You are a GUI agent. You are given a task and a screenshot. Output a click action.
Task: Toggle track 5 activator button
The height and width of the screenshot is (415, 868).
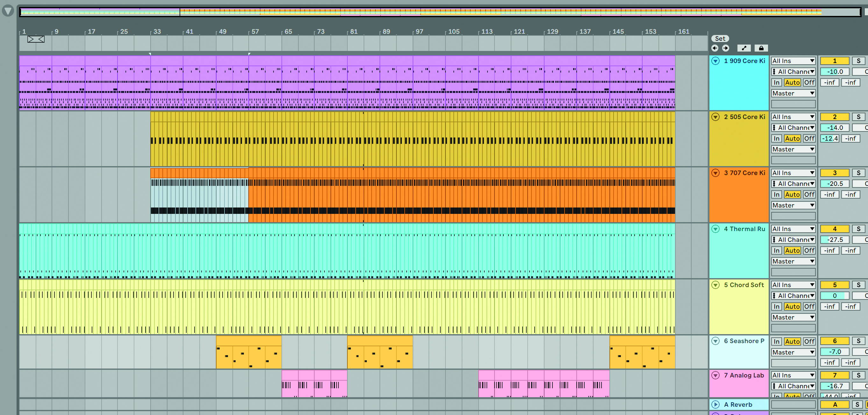point(834,285)
